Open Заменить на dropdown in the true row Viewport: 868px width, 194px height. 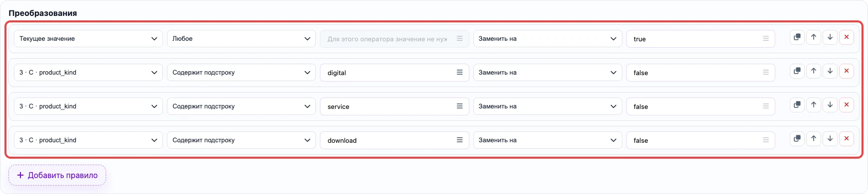548,39
